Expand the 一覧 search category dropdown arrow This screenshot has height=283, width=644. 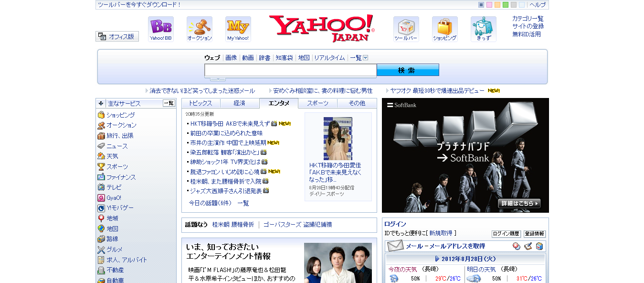coord(366,58)
